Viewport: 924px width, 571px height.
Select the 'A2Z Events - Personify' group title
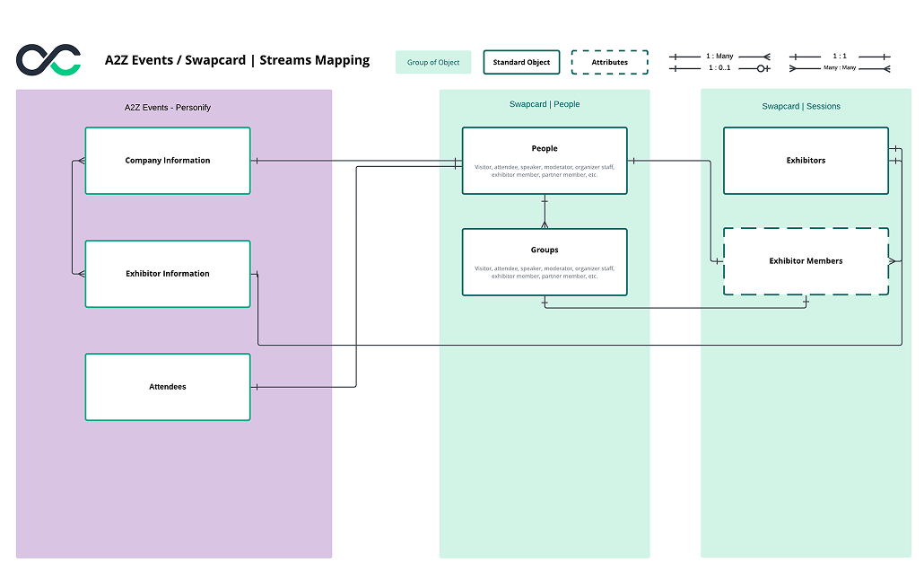pos(168,108)
